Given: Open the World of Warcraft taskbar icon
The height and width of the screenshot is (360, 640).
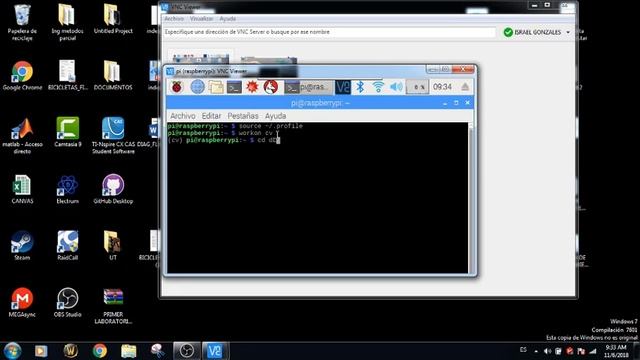Looking at the screenshot, I should (x=70, y=351).
